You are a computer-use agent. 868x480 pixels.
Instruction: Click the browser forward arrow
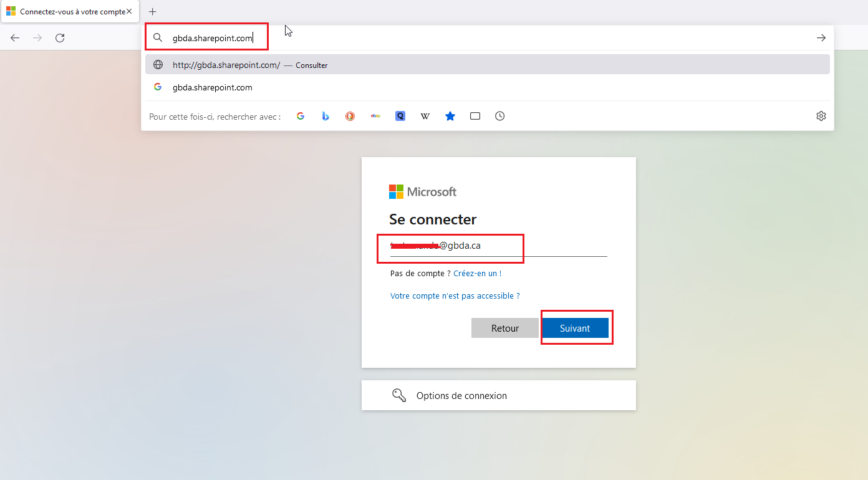tap(37, 38)
